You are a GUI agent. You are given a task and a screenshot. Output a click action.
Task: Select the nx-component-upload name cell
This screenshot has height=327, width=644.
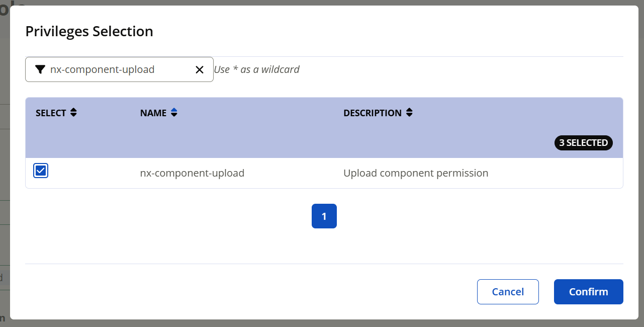tap(192, 173)
